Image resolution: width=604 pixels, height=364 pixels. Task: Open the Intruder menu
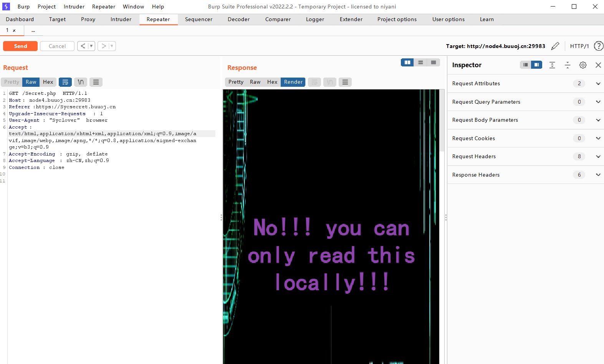pyautogui.click(x=74, y=7)
